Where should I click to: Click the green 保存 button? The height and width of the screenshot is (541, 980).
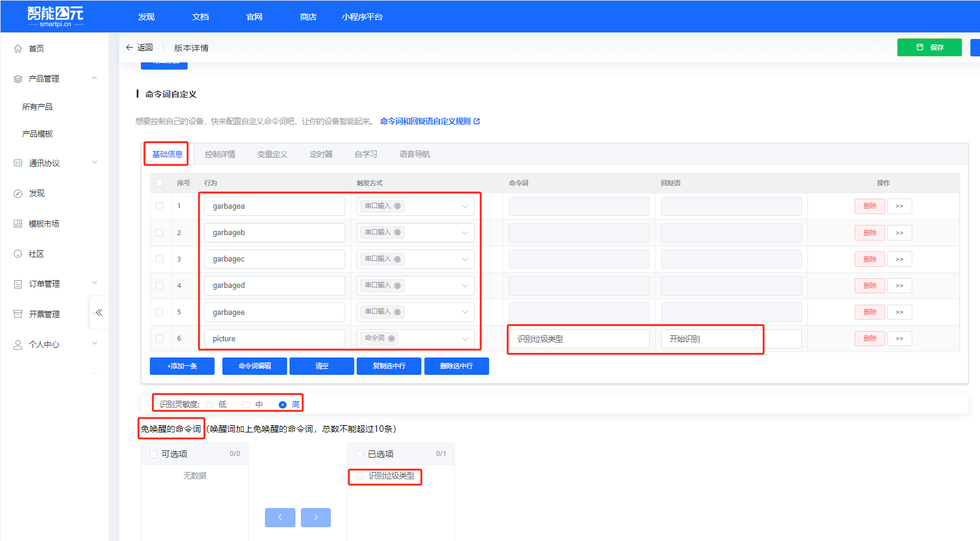pyautogui.click(x=930, y=47)
